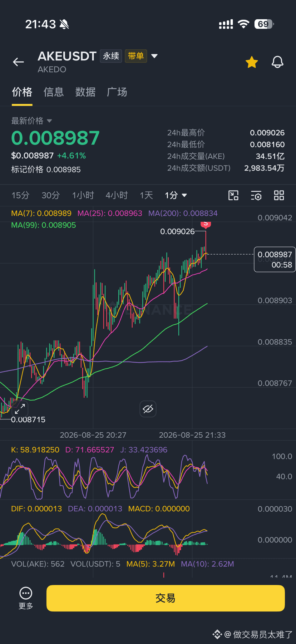
Task: Tap the D: 71.665527 KDJ value
Action: [x=89, y=450]
